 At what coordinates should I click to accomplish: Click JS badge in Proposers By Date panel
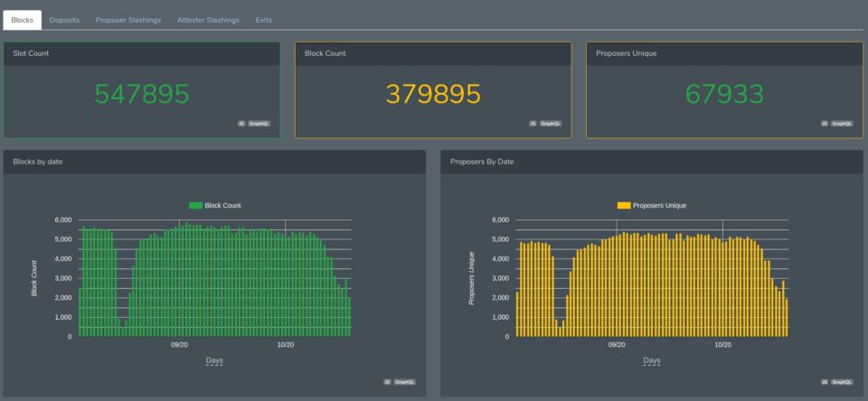[825, 382]
